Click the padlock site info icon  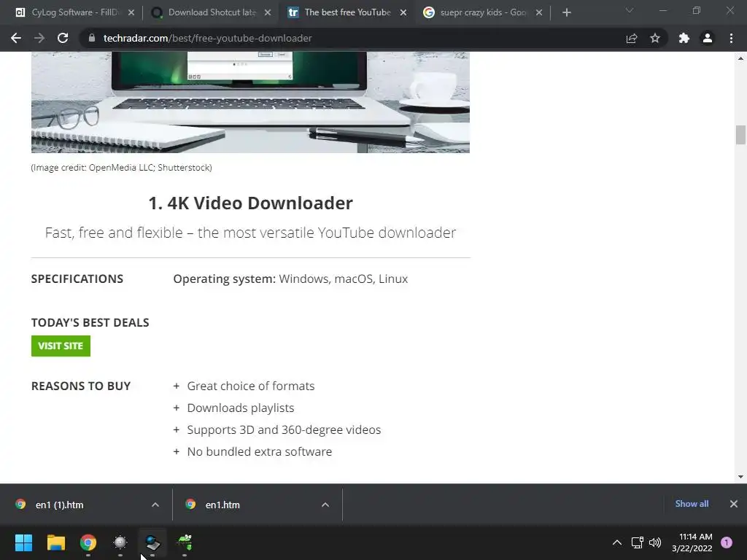click(x=91, y=38)
